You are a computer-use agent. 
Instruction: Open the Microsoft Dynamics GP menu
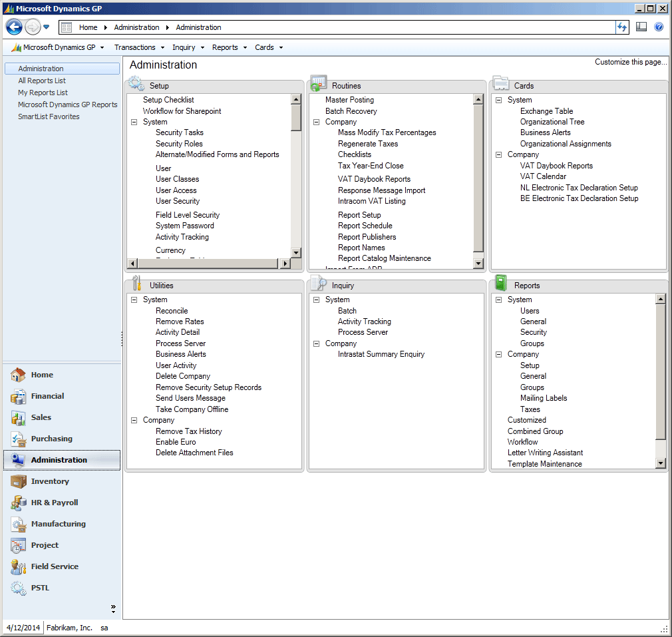pos(59,47)
